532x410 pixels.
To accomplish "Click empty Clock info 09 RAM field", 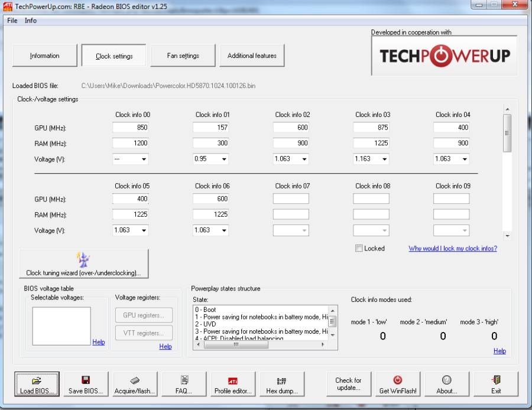I will (x=451, y=214).
